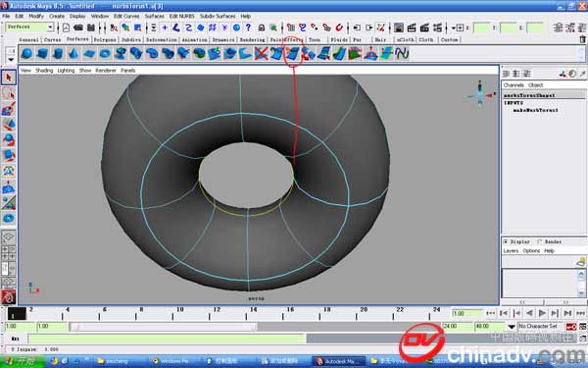Click the new scene icon

66,27
